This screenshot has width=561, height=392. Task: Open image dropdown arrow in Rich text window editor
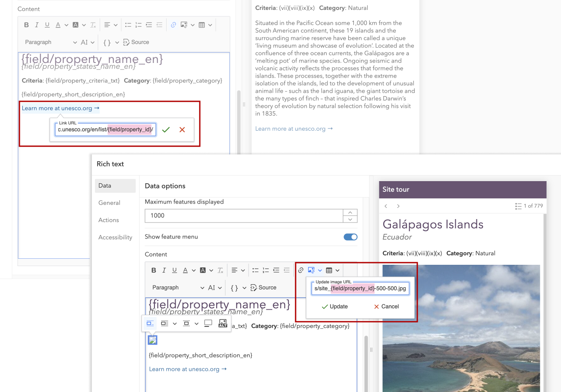(320, 270)
